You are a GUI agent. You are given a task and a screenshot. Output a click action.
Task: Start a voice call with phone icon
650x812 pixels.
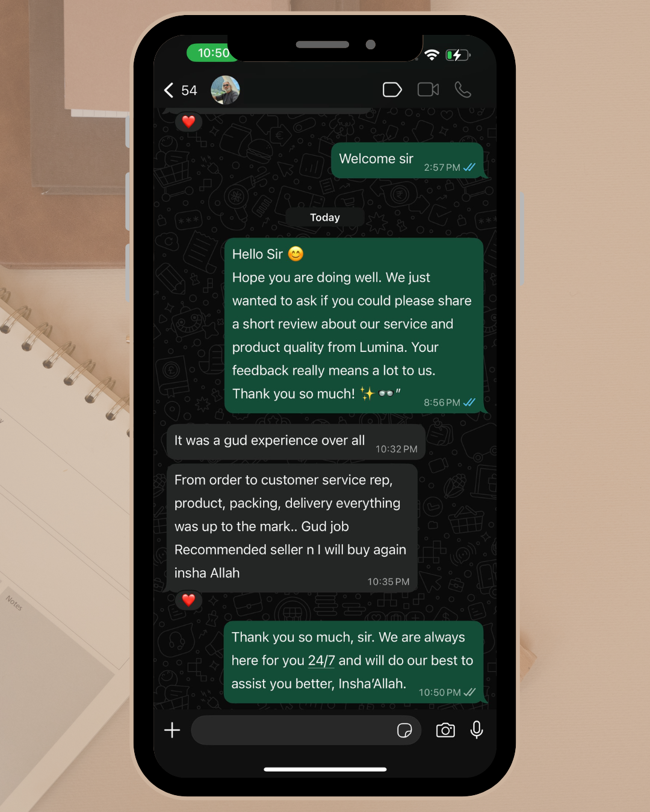(462, 90)
